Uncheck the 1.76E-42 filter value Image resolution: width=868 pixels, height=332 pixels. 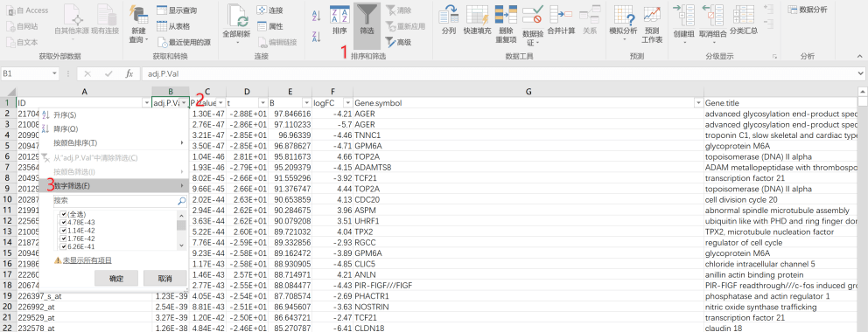coord(64,239)
